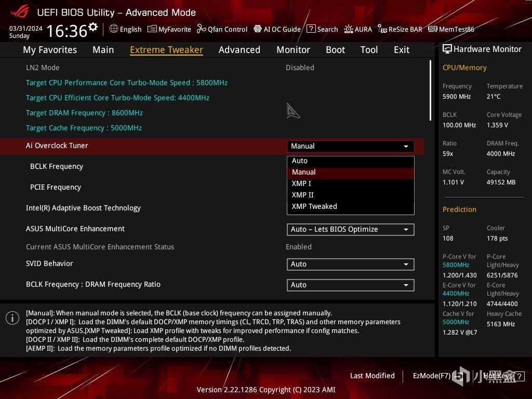Viewport: 532px width, 399px height.
Task: Switch to Advanced tab
Action: 240,50
